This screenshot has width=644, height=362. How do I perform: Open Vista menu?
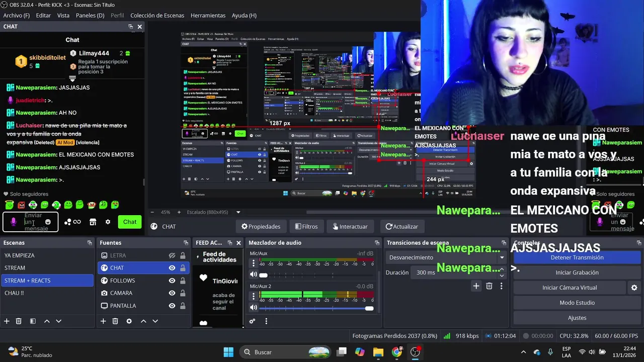(63, 16)
